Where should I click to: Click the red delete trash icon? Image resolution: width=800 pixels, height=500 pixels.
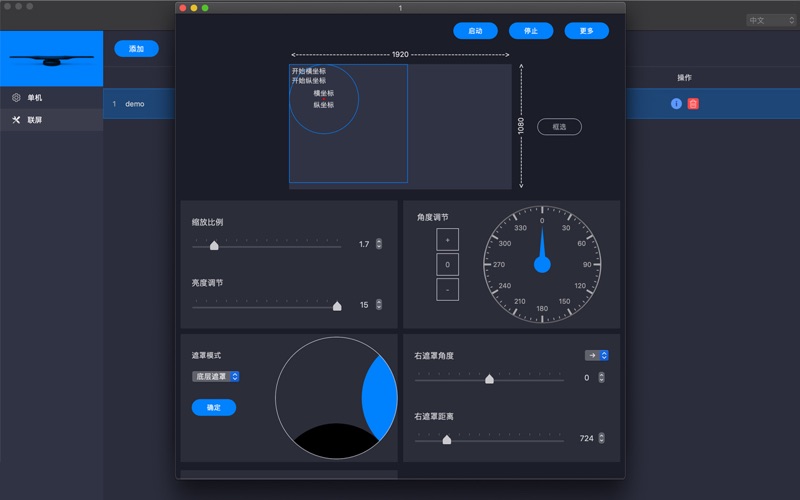[x=693, y=104]
